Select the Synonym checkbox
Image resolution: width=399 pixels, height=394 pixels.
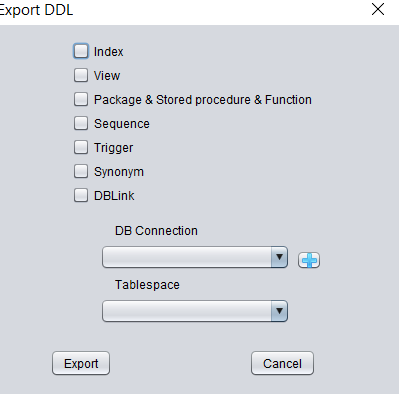point(81,171)
